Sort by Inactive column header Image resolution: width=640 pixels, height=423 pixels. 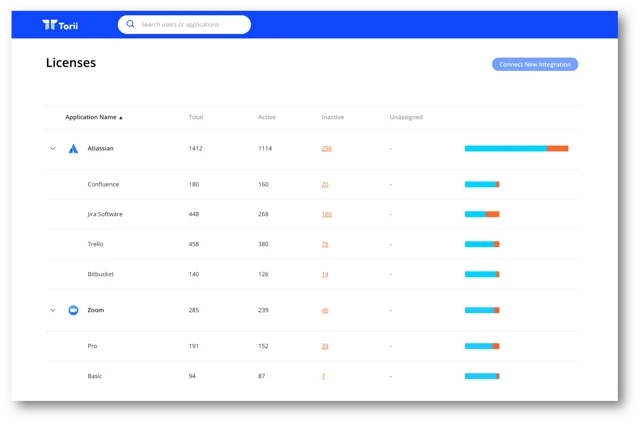(333, 117)
